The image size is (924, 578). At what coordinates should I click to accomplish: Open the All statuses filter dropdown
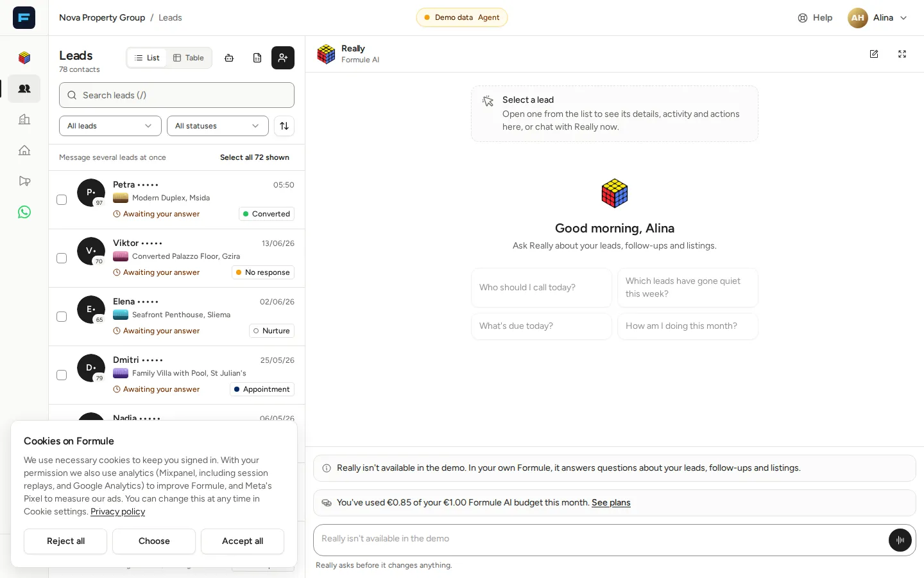tap(218, 126)
